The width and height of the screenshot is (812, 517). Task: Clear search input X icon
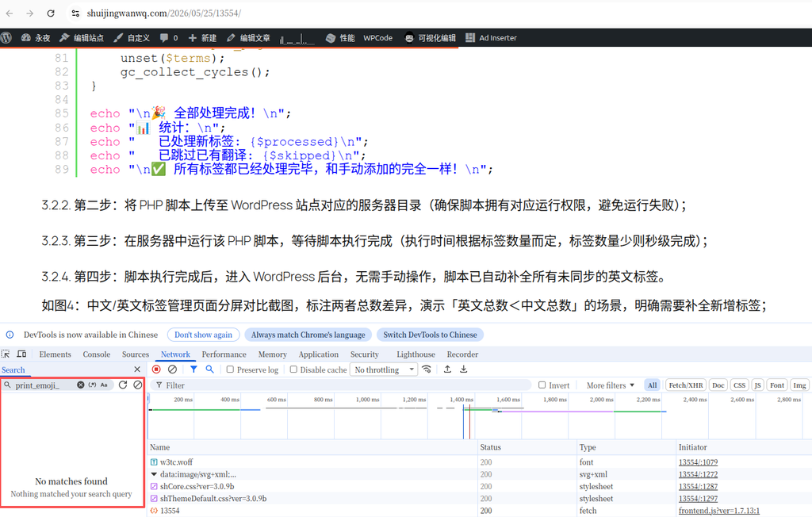(81, 385)
